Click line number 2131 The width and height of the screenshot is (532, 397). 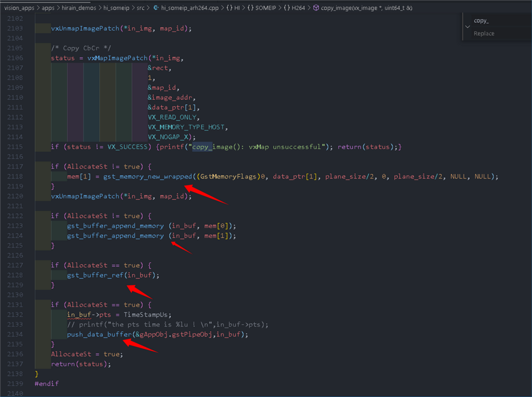pos(15,305)
